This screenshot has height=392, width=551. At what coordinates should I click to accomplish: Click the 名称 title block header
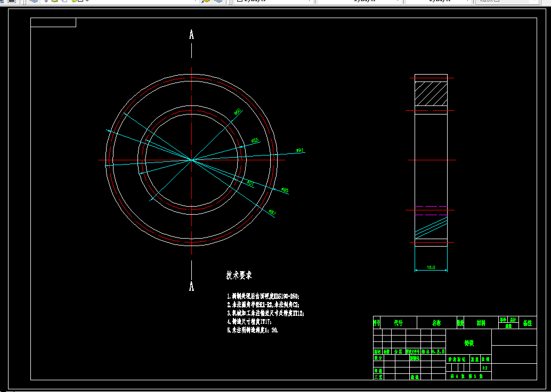pyautogui.click(x=436, y=323)
